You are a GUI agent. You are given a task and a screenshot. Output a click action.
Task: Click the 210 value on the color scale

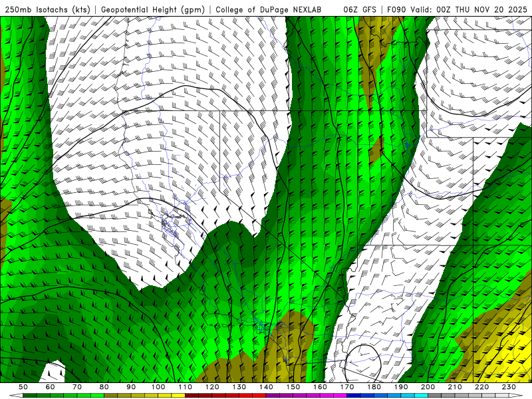(455, 387)
